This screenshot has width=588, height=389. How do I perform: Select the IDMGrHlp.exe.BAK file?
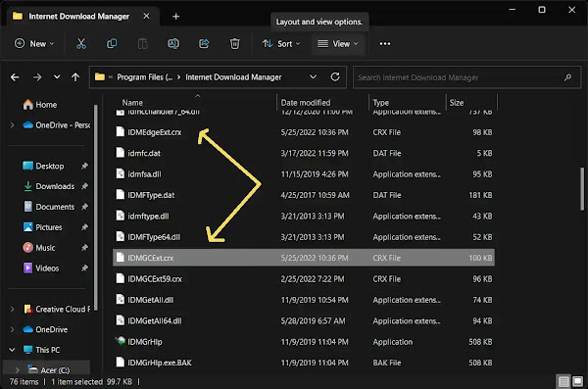click(x=304, y=363)
